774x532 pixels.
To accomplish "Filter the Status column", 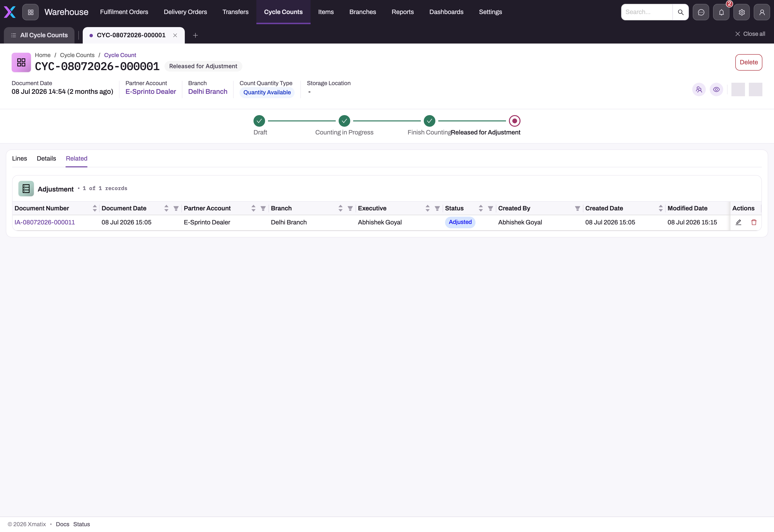I will click(490, 208).
